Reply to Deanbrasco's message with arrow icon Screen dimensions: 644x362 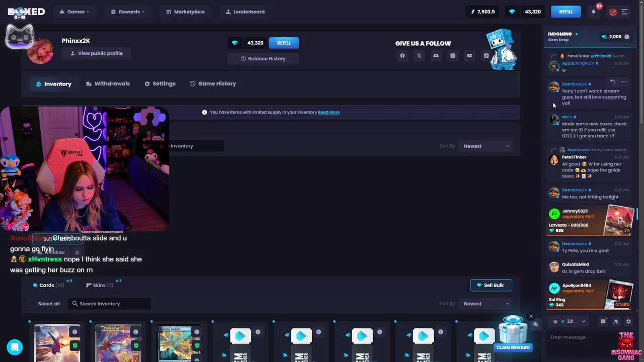pos(612,82)
